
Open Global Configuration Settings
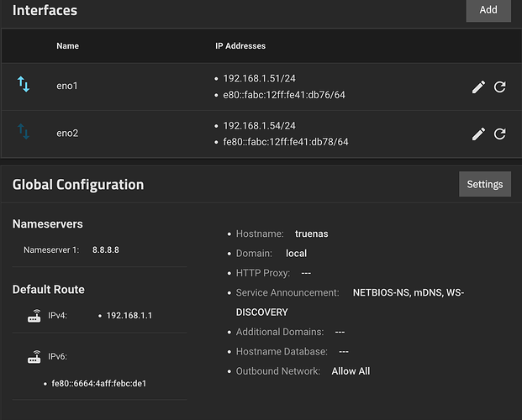coord(485,184)
